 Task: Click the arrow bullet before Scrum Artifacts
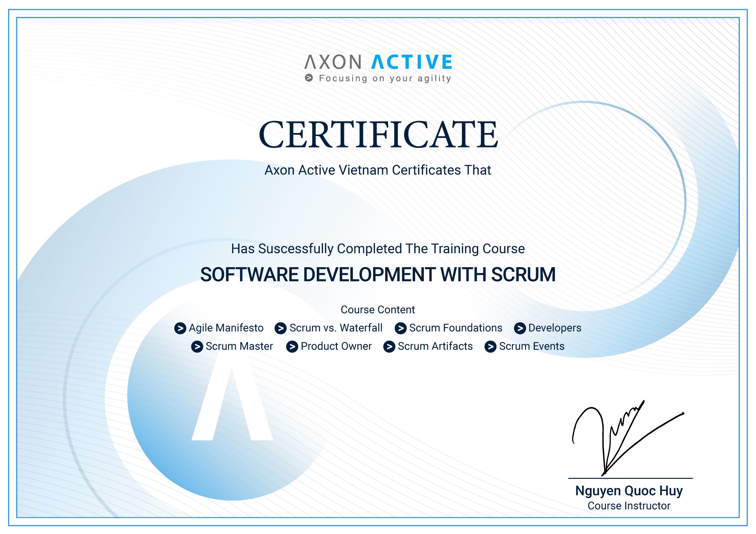(389, 347)
